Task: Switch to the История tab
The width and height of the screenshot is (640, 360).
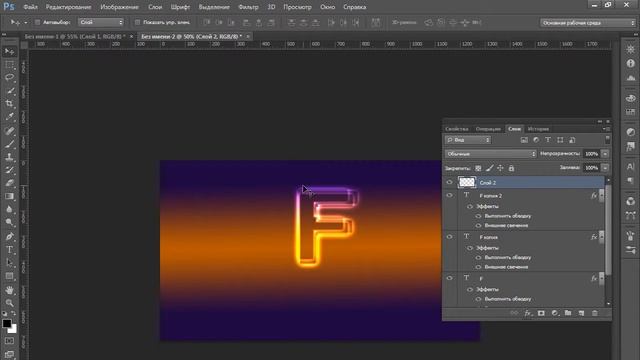Action: point(538,129)
